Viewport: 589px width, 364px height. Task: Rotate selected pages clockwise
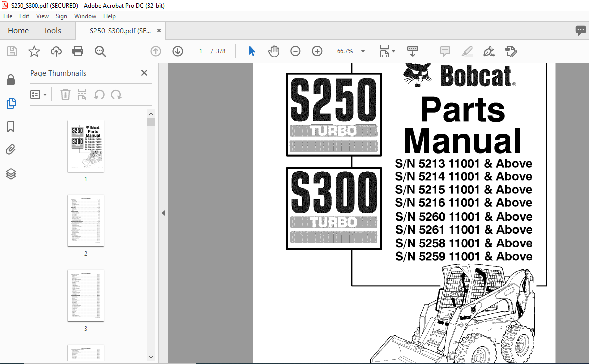pyautogui.click(x=116, y=95)
